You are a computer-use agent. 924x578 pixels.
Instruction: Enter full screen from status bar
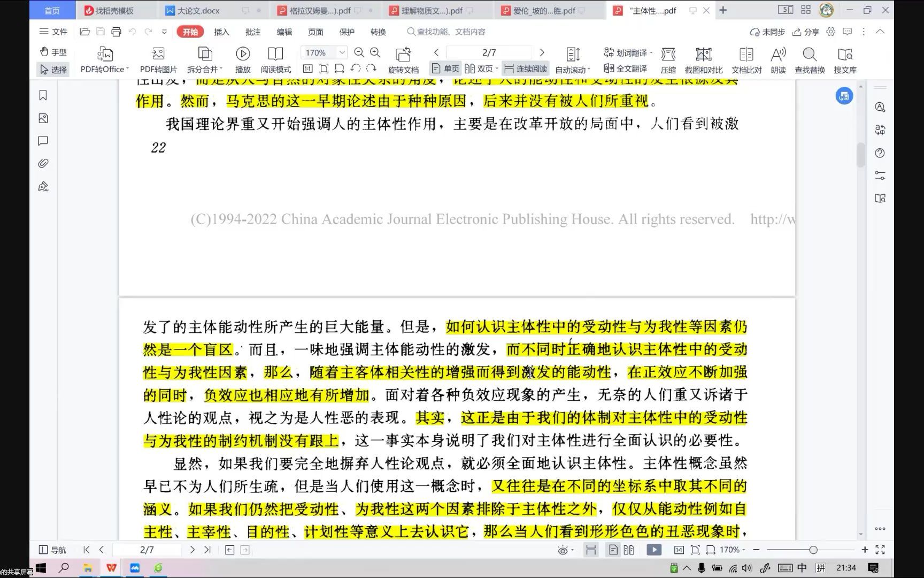click(880, 550)
